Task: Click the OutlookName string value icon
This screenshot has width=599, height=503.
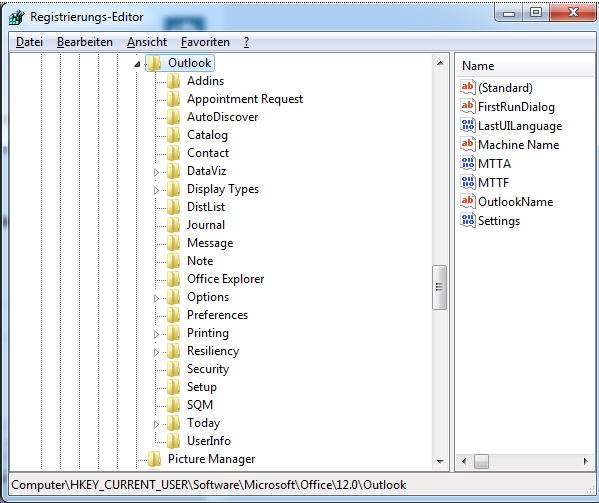Action: click(x=468, y=201)
